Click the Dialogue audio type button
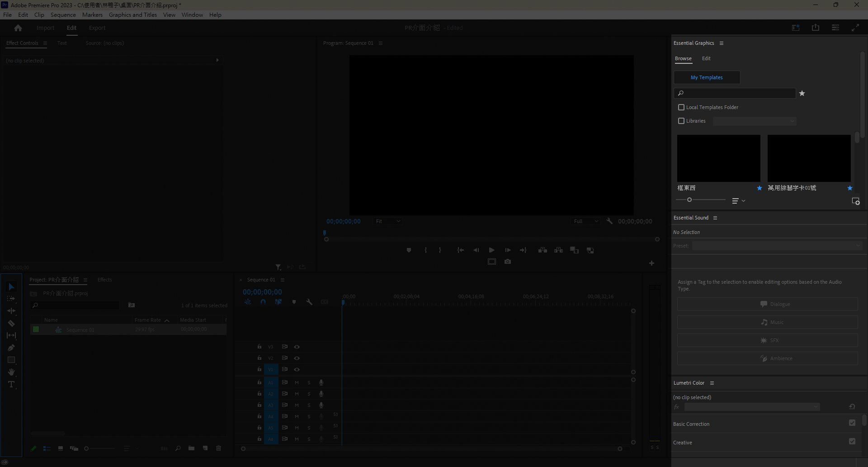 tap(767, 304)
